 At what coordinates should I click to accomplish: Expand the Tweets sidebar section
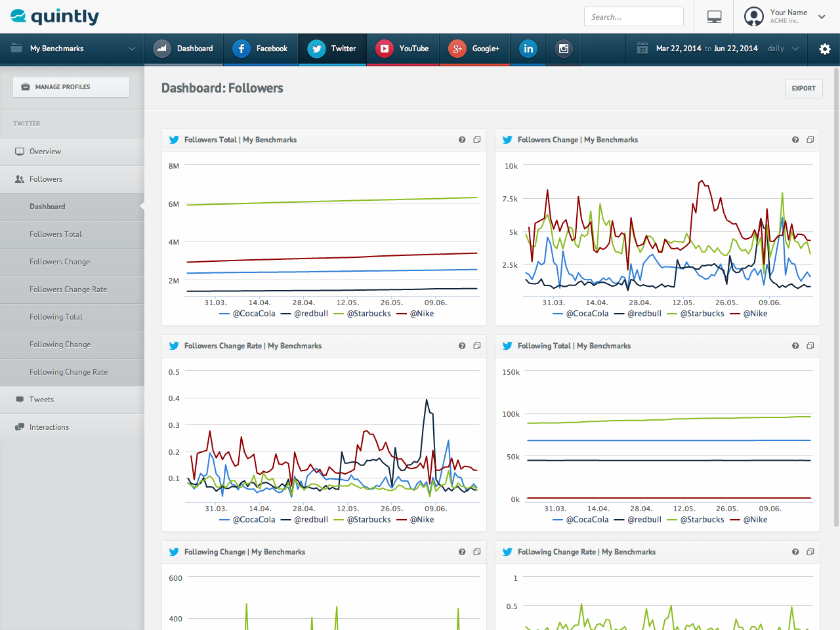[x=72, y=400]
